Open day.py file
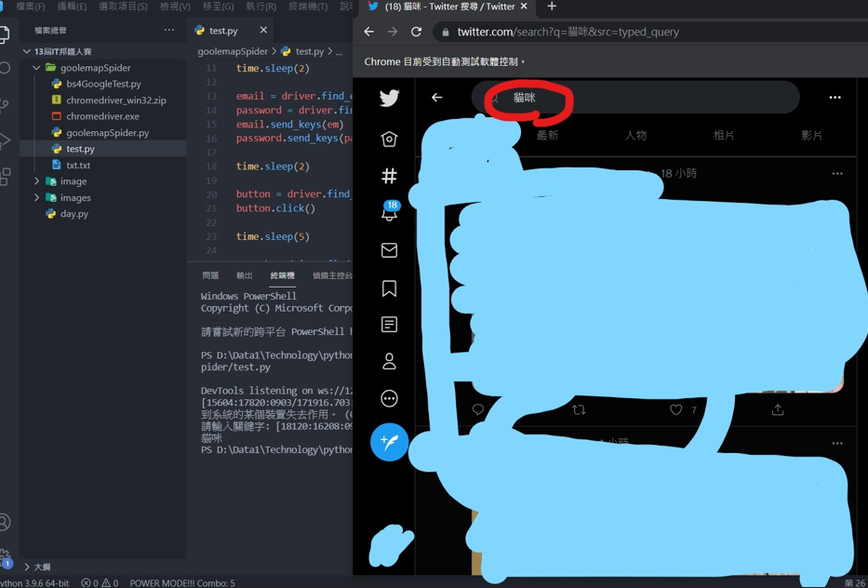Viewport: 868px width, 588px height. (74, 214)
